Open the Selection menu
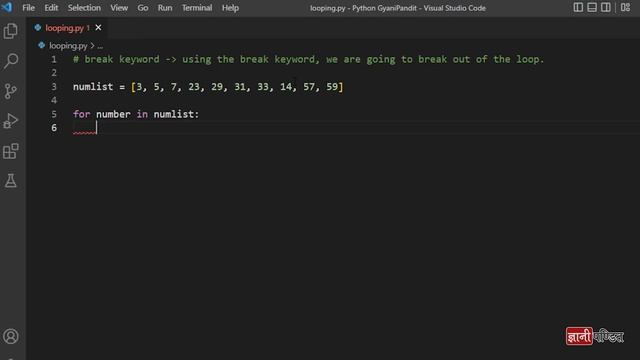Image resolution: width=640 pixels, height=360 pixels. pyautogui.click(x=84, y=8)
